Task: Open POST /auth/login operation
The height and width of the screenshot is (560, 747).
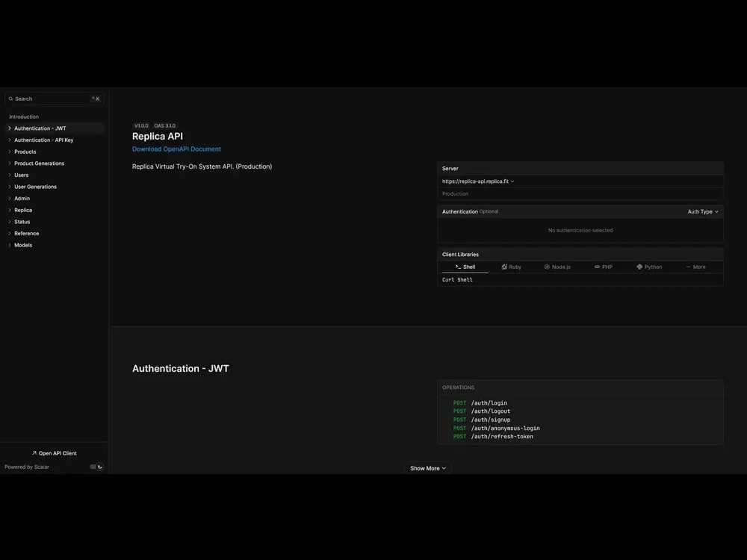Action: [480, 403]
